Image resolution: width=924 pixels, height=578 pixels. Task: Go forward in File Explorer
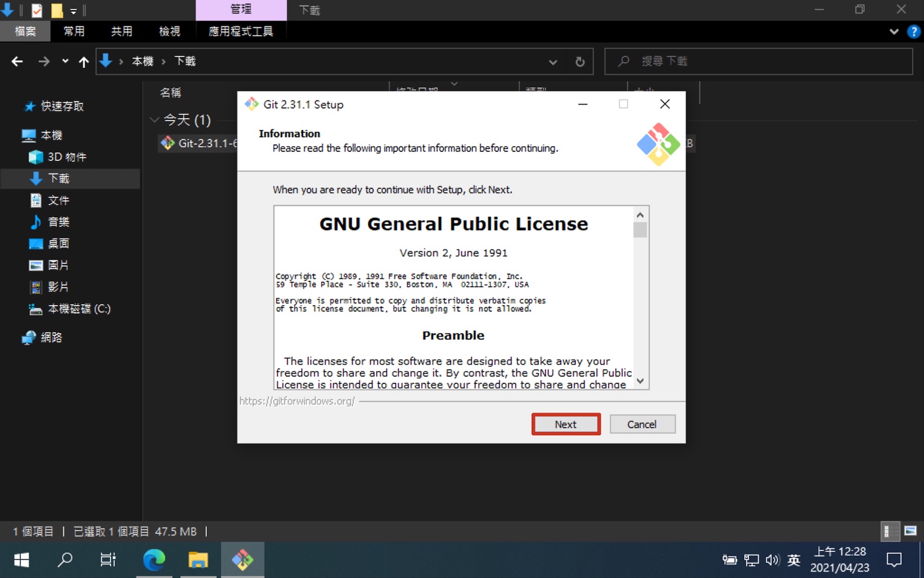44,61
